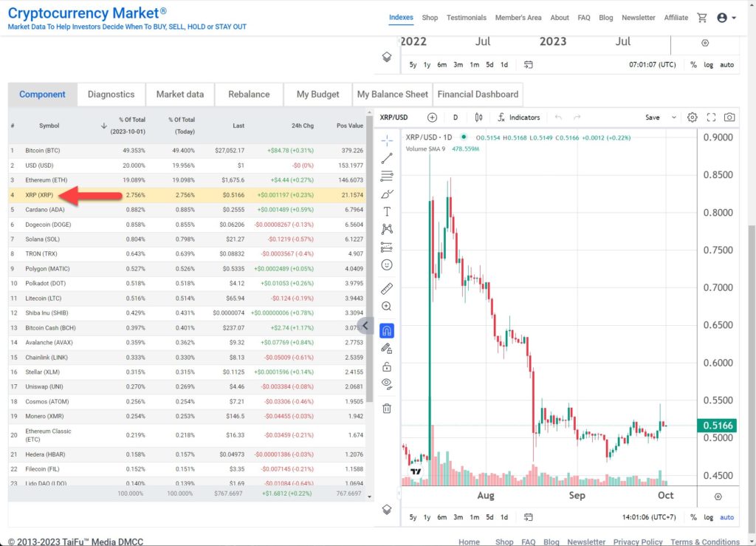
Task: Sort by % Of Total (2023-10-01) arrow
Action: 103,126
